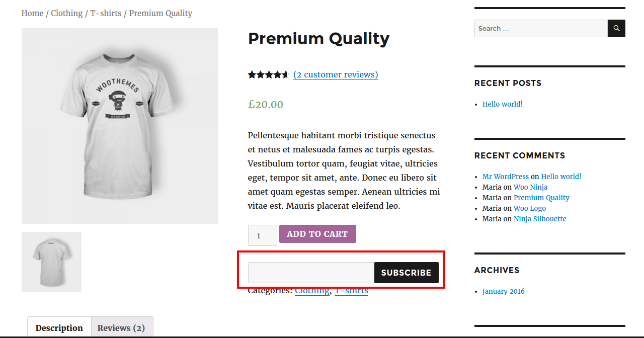Open Clothing breadcrumb link

click(x=66, y=13)
